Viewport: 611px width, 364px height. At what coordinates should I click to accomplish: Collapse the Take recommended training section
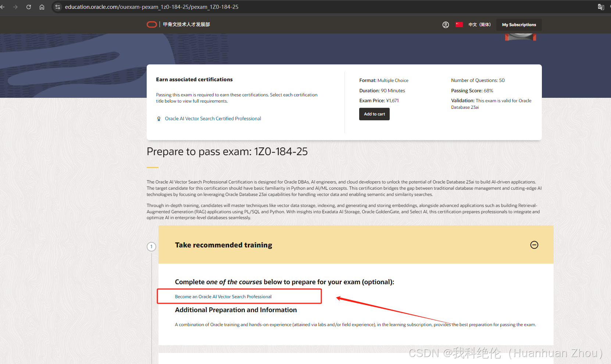pyautogui.click(x=534, y=245)
